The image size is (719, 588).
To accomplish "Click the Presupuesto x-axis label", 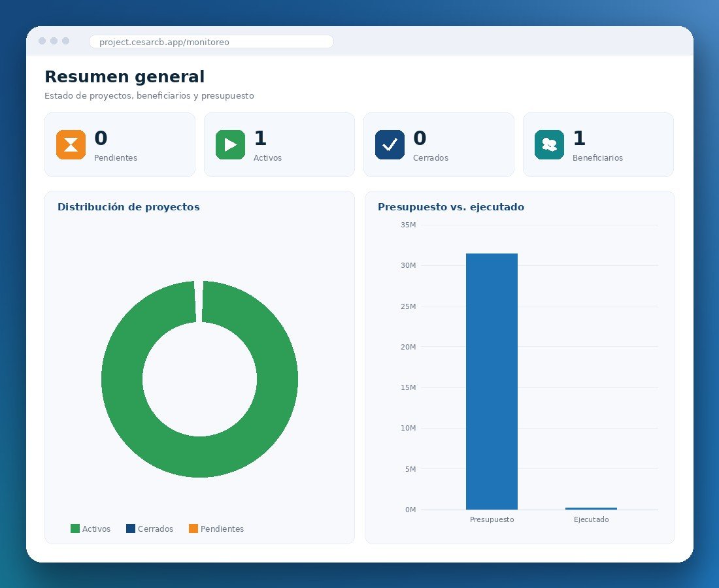I will pos(492,519).
